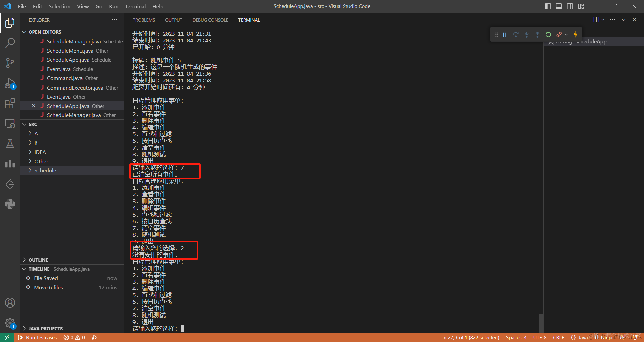Disconnect the debugger with plug icon

tap(559, 35)
